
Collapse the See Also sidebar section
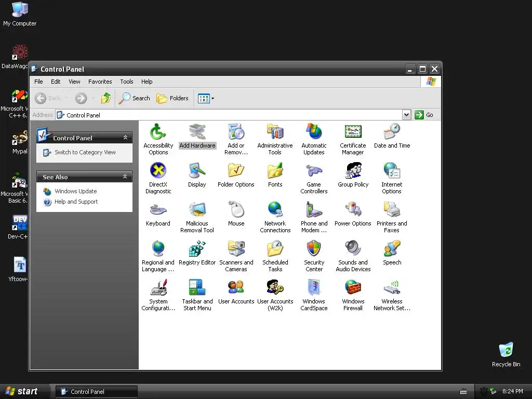click(125, 177)
